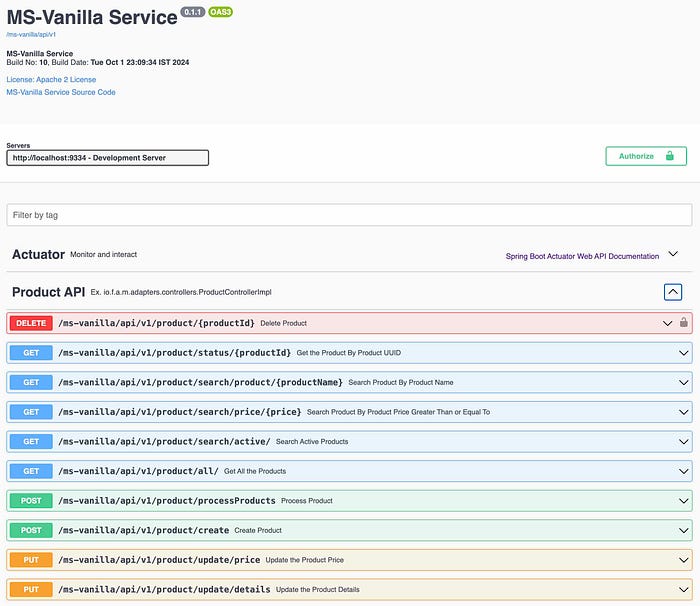Expand the Update the Product Price chevron
Image resolution: width=700 pixels, height=606 pixels.
pyautogui.click(x=683, y=560)
